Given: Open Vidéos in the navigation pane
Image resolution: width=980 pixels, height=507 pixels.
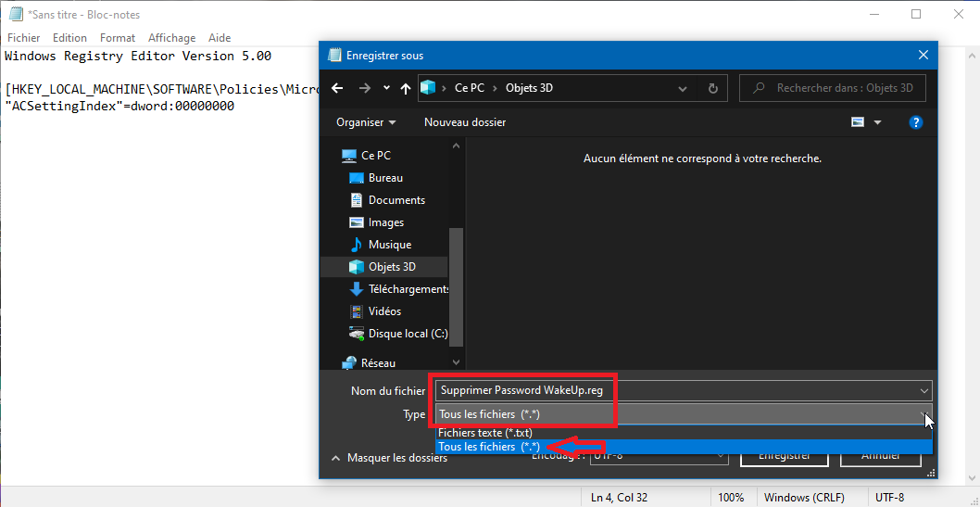Looking at the screenshot, I should [385, 311].
